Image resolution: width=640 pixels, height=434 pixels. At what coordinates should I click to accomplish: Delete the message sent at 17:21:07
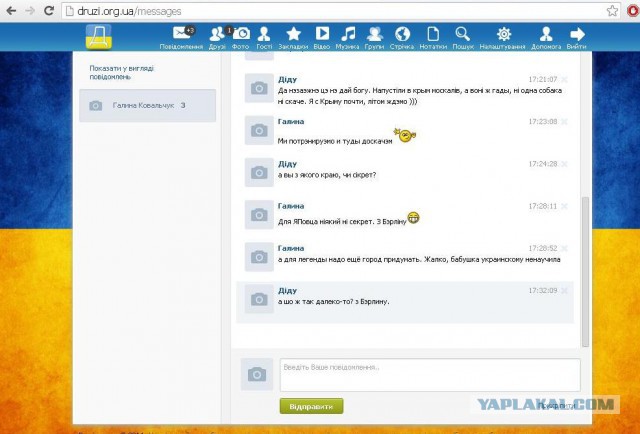[x=564, y=79]
